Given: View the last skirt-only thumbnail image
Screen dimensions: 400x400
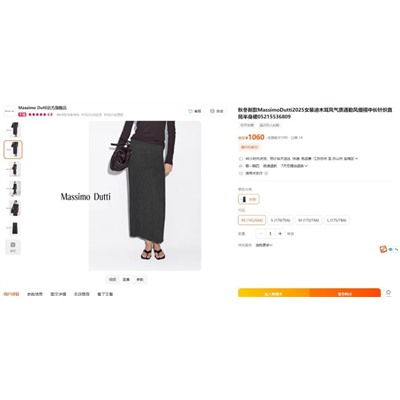Looking at the screenshot, I should [x=14, y=228].
